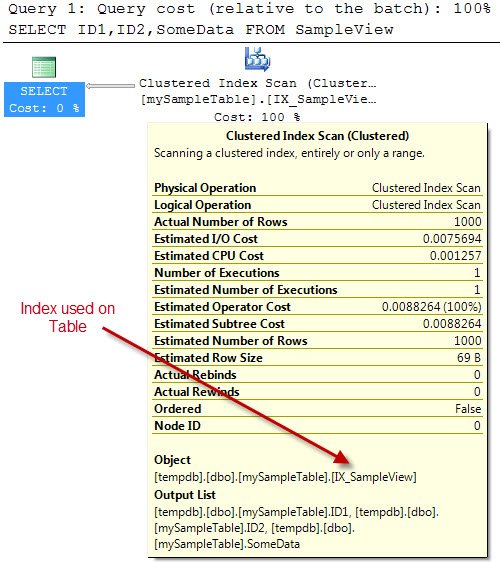Click the Estimated Subtree Cost label
This screenshot has width=500, height=563.
coord(219,324)
